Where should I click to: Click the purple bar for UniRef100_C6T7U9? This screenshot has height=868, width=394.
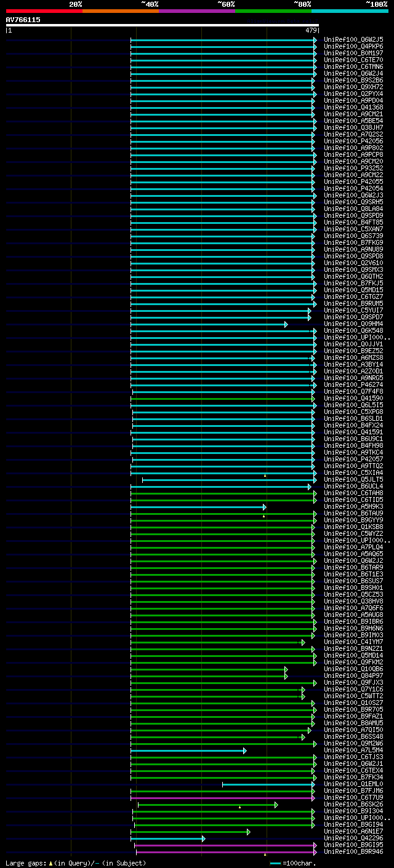pyautogui.click(x=222, y=798)
